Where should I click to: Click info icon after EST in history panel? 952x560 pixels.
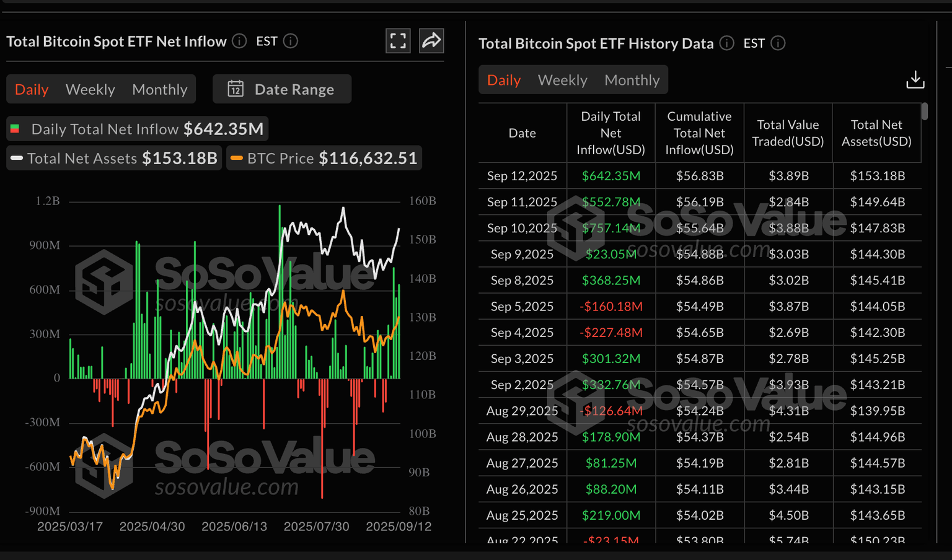[x=778, y=43]
